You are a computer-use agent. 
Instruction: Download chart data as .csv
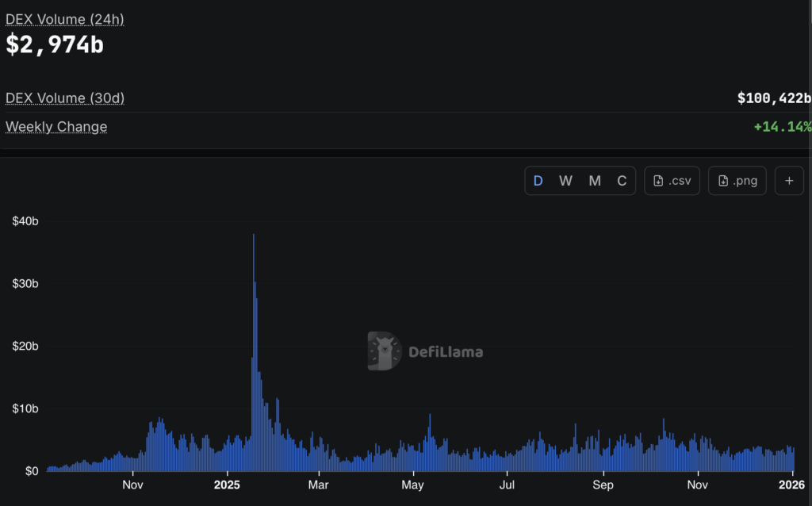click(672, 181)
